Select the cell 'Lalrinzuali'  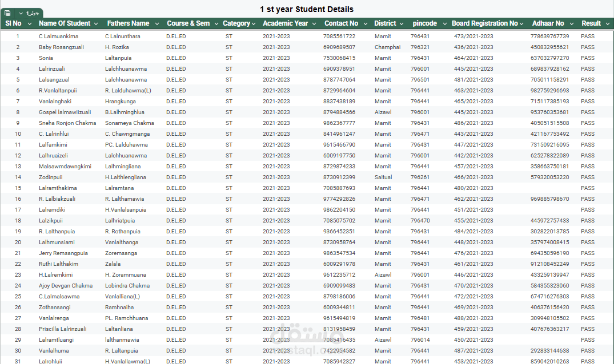(x=51, y=69)
